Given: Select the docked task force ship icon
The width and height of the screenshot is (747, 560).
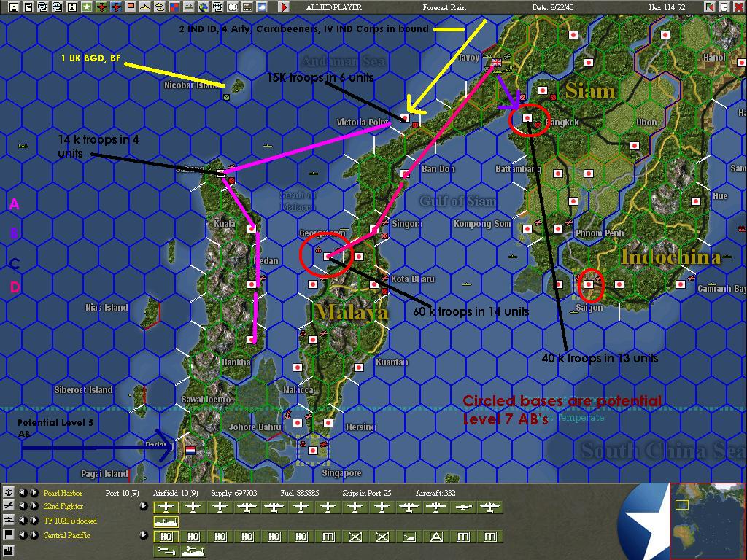Looking at the screenshot, I should click(166, 522).
